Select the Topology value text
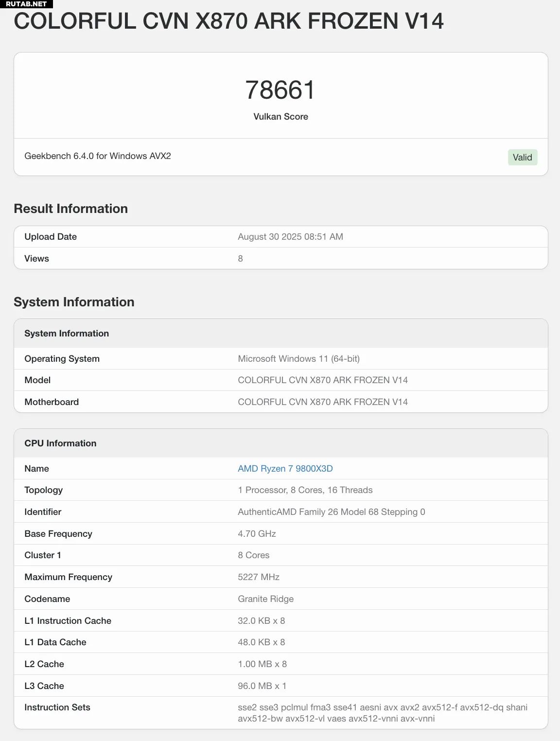The image size is (560, 741). (305, 490)
